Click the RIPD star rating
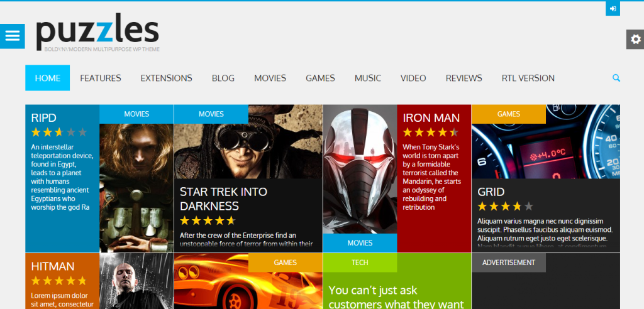 (x=59, y=132)
